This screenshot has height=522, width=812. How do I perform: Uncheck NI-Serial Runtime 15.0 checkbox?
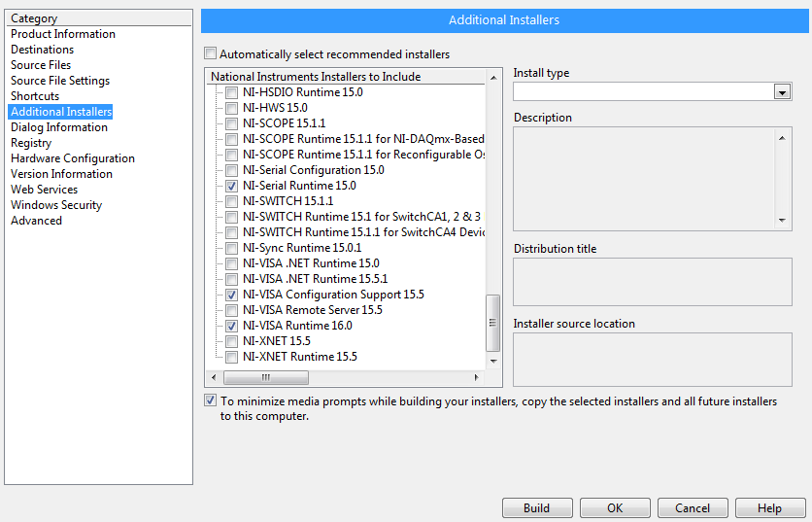[231, 186]
